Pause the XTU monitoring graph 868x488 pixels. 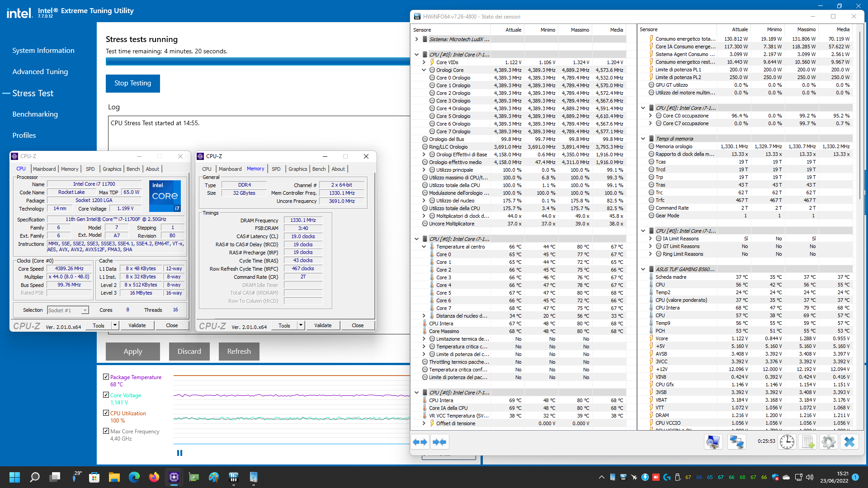[x=179, y=453]
